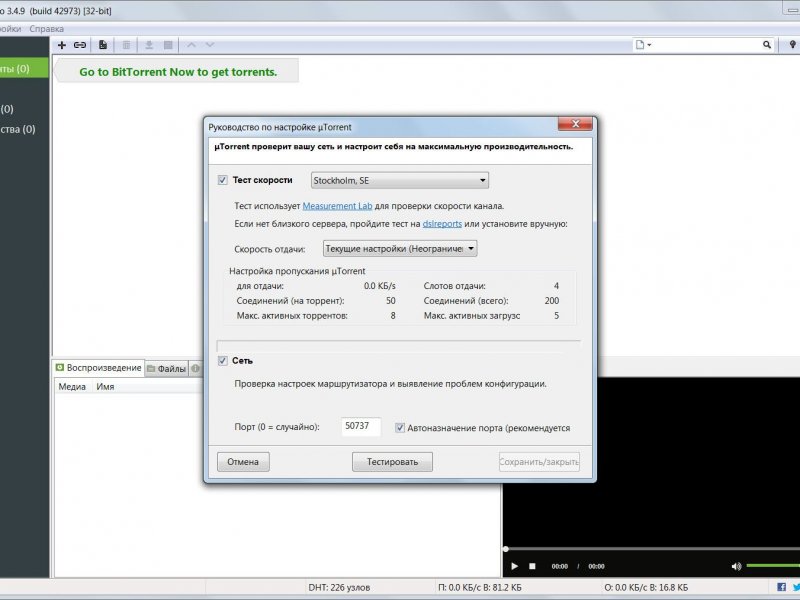Open the dslreports link
This screenshot has width=800, height=600.
pyautogui.click(x=442, y=223)
